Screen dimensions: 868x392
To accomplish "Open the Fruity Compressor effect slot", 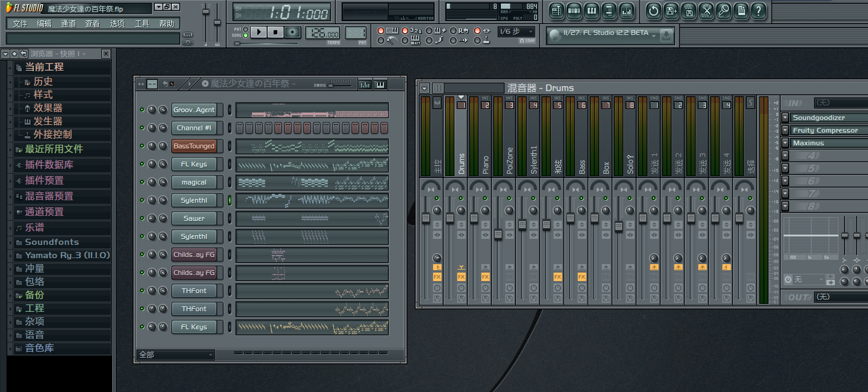I will coord(825,130).
